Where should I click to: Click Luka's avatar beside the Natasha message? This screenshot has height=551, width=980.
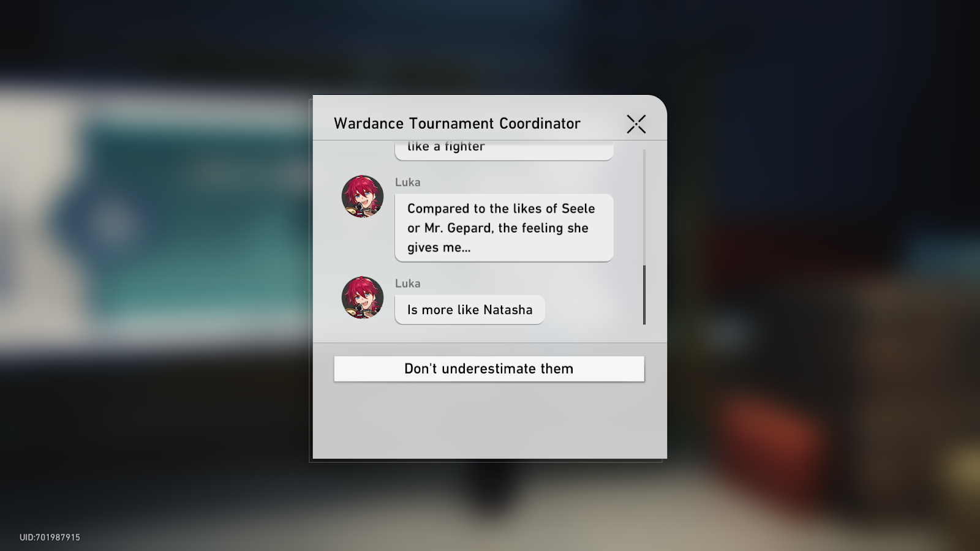coord(363,298)
